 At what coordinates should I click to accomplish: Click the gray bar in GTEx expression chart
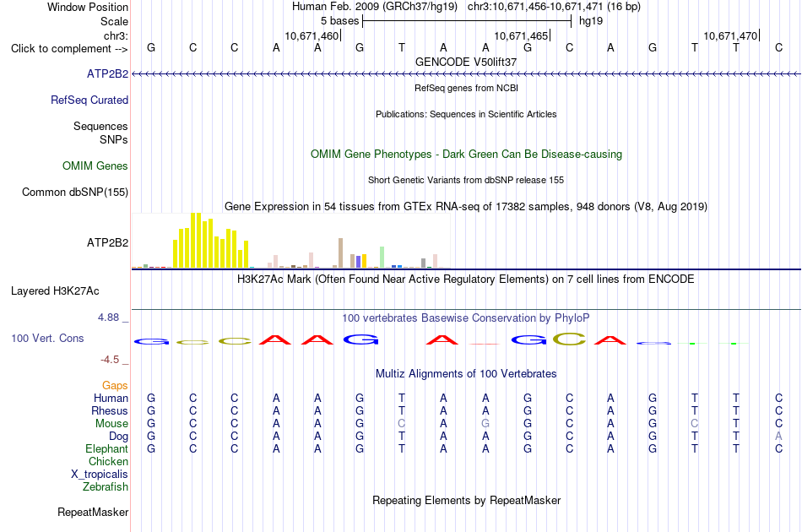(x=424, y=263)
